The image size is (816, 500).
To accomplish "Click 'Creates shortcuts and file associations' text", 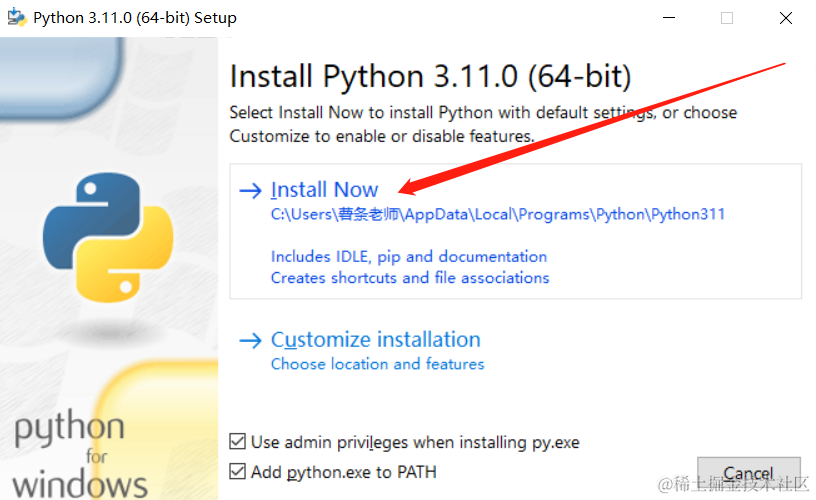I will (x=410, y=278).
